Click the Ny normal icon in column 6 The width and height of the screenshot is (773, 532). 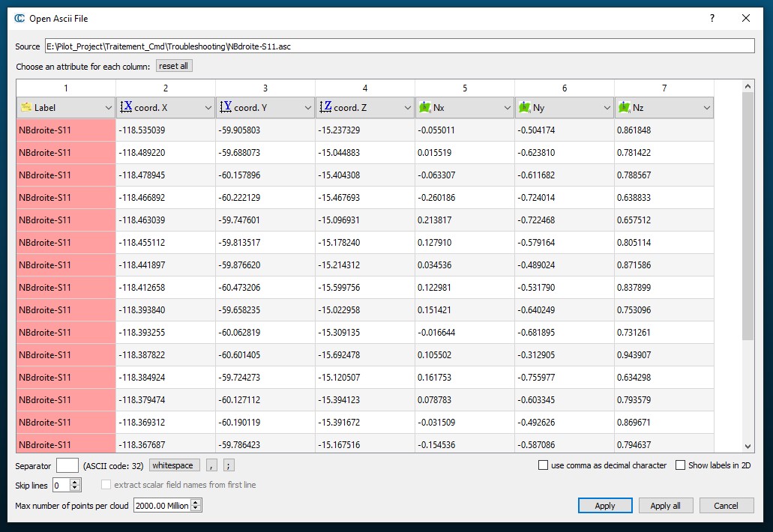(x=523, y=107)
